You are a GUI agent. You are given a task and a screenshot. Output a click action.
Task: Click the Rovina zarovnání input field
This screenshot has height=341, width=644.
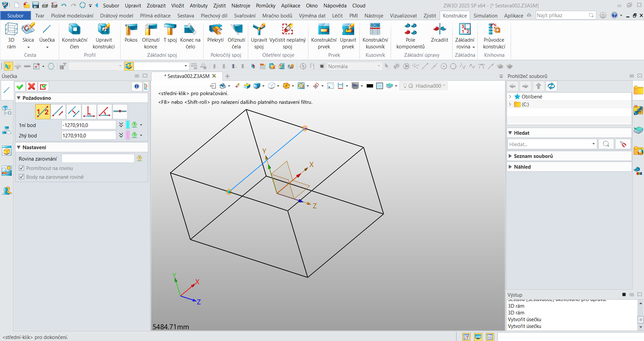pyautogui.click(x=98, y=159)
